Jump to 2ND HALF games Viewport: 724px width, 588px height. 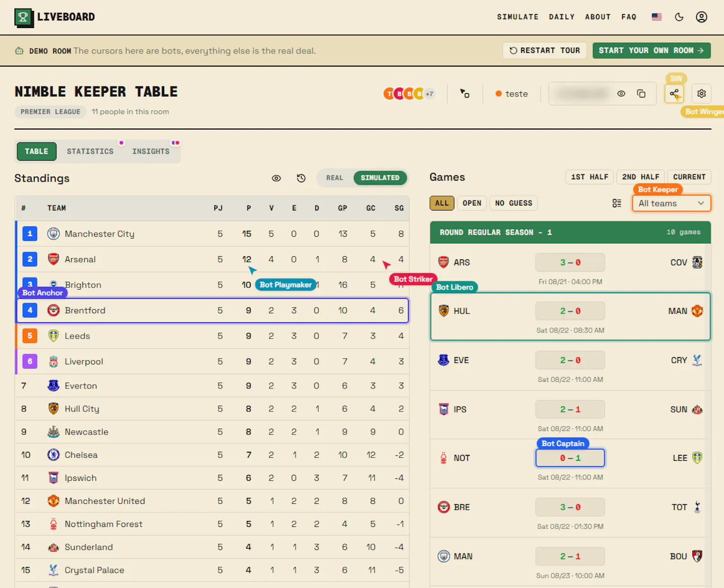(x=641, y=177)
